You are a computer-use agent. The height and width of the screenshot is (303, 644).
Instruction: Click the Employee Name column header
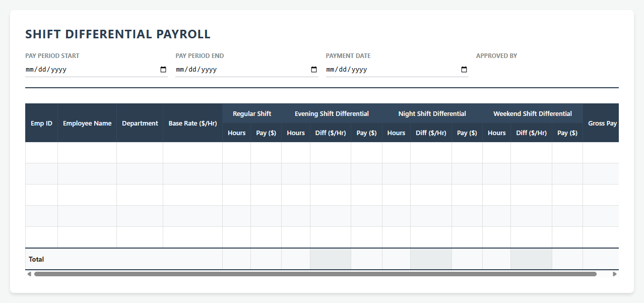click(87, 123)
